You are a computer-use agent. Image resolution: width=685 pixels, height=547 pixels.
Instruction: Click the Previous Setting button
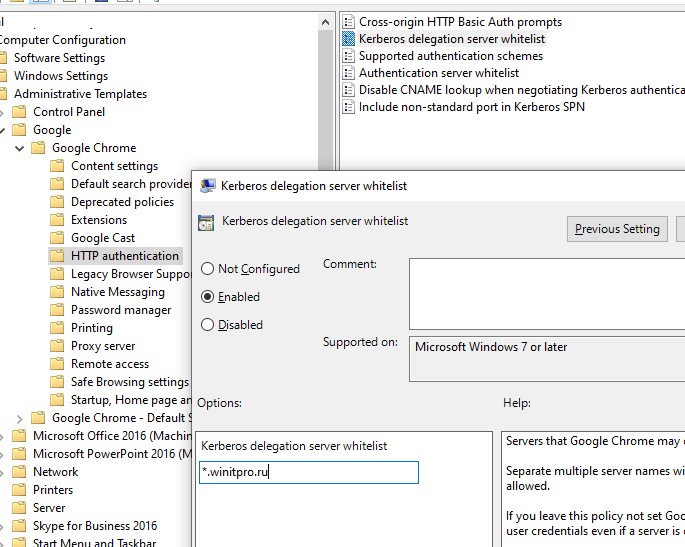click(x=617, y=229)
